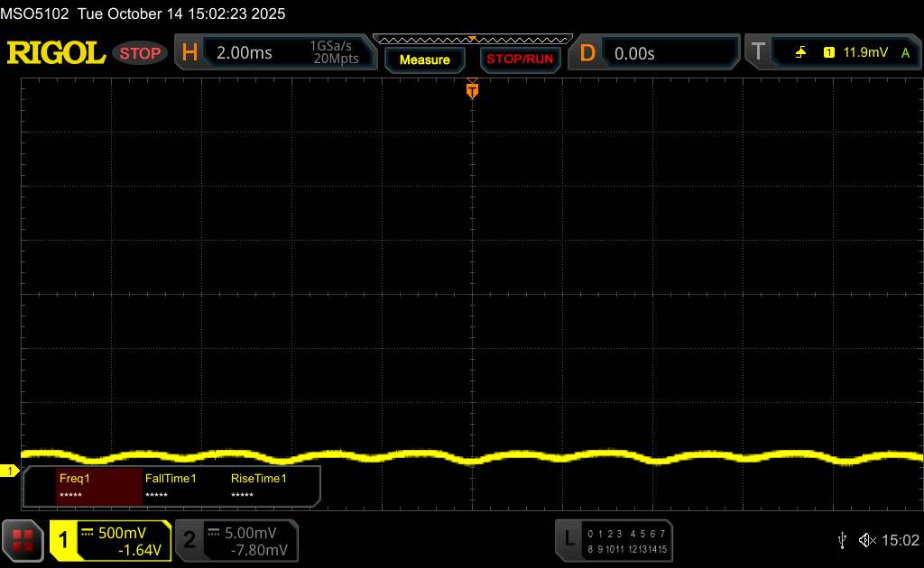Open the delay D icon
Viewport: 924px width, 568px height.
[x=587, y=53]
